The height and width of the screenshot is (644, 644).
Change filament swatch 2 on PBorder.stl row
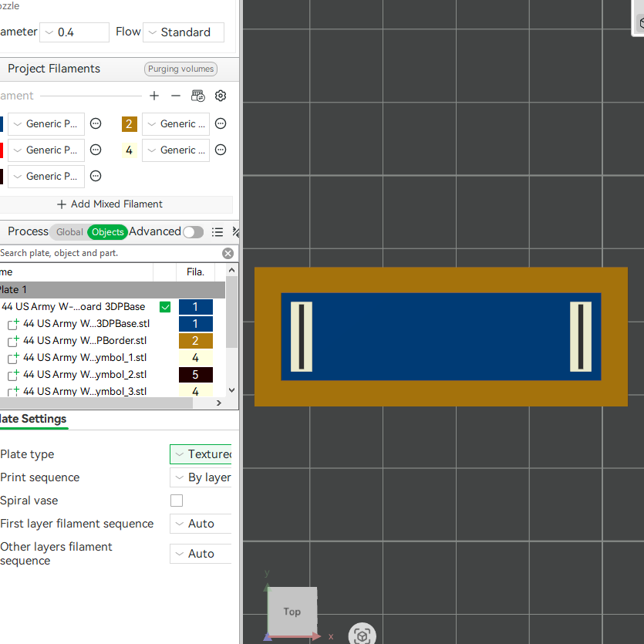[x=195, y=341]
